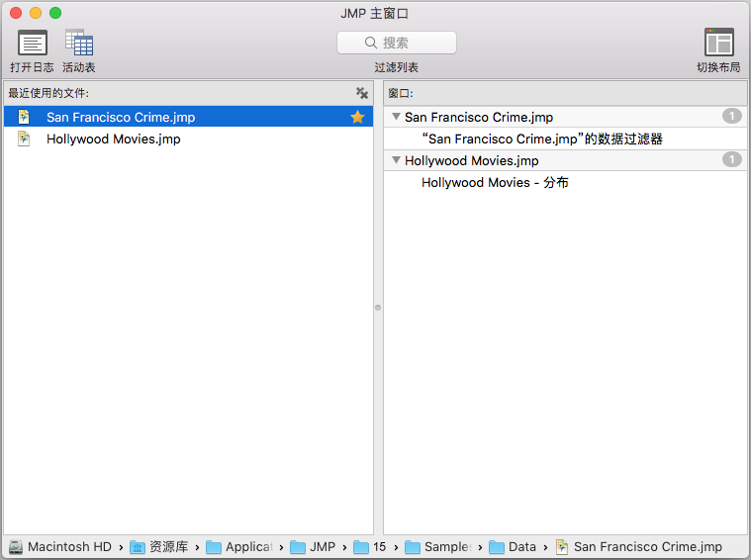This screenshot has height=560, width=751.
Task: Click Samples folder in path bar
Action: [448, 546]
